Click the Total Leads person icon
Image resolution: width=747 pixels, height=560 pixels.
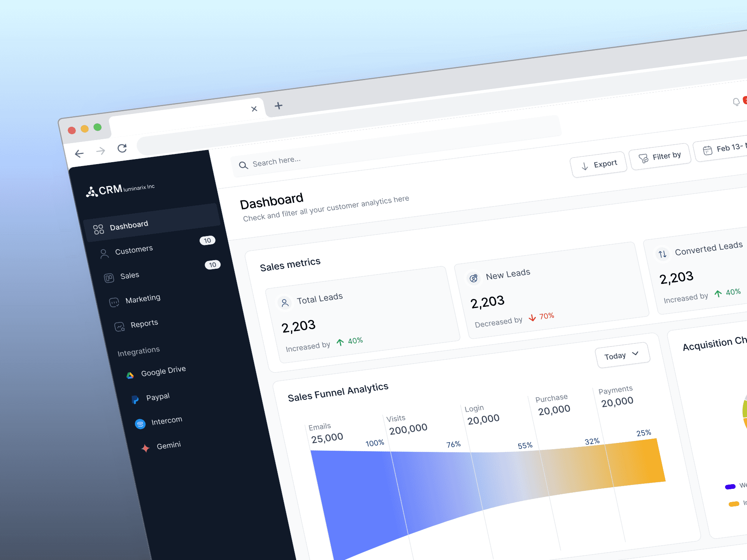click(285, 303)
